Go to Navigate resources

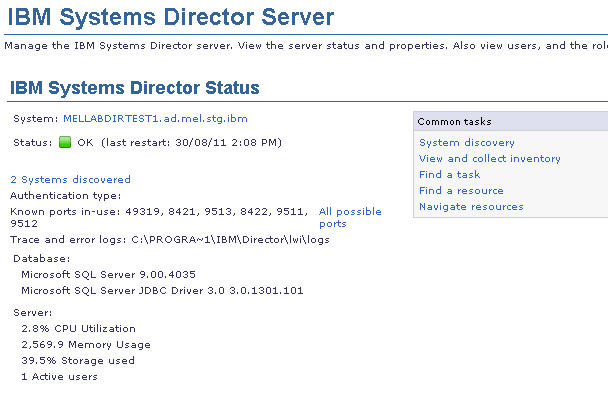[x=471, y=207]
